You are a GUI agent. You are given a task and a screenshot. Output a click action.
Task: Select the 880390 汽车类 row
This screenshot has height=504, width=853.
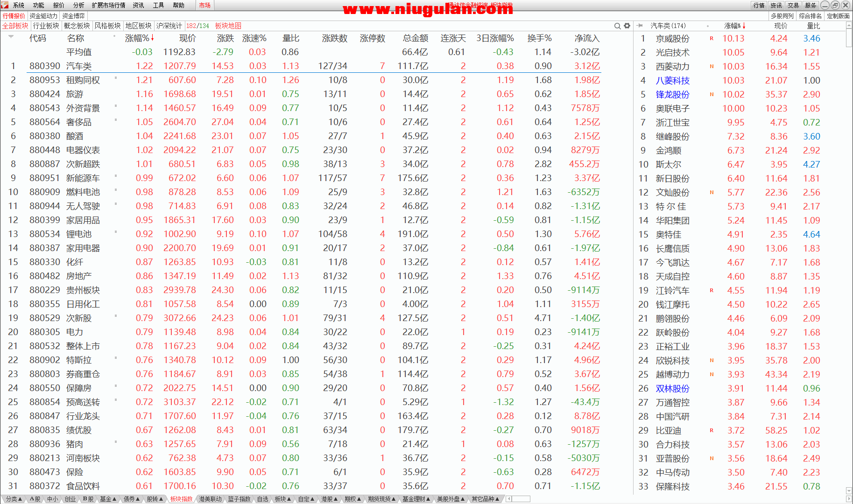click(301, 66)
